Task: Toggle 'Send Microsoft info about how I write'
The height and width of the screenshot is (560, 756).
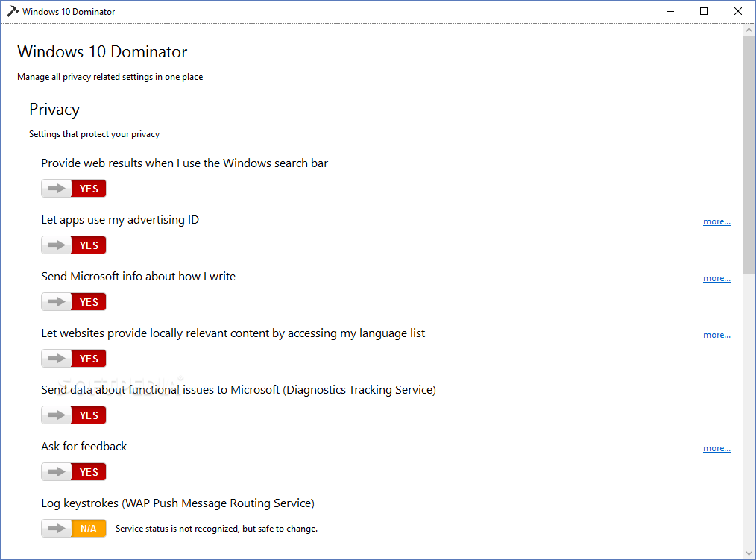Action: point(73,302)
